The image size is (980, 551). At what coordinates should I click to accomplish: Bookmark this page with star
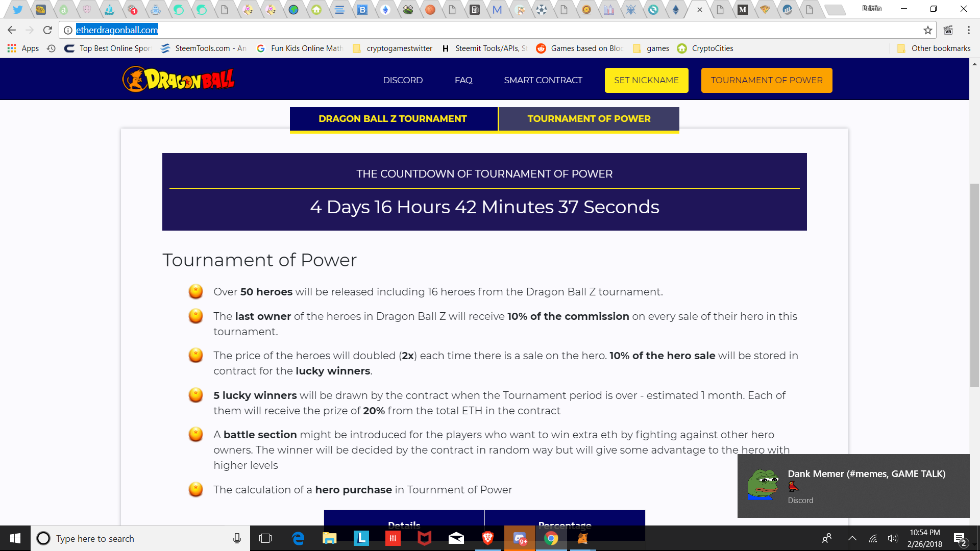click(x=927, y=30)
